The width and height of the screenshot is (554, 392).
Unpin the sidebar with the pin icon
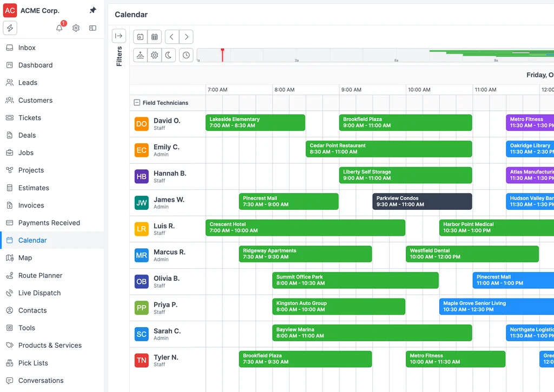93,10
